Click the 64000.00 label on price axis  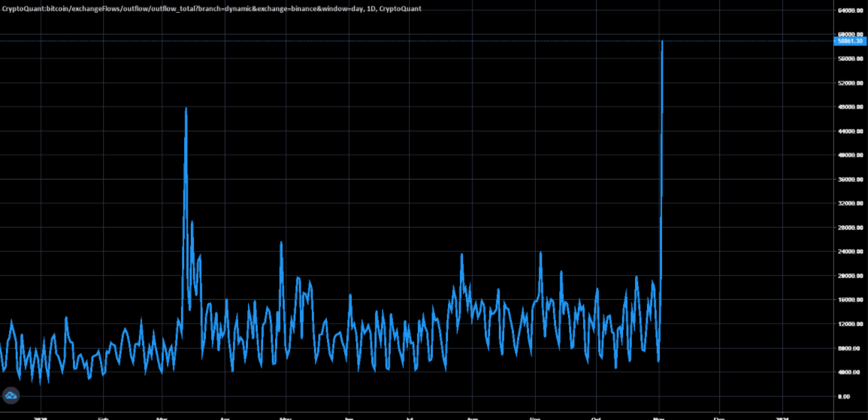(848, 11)
